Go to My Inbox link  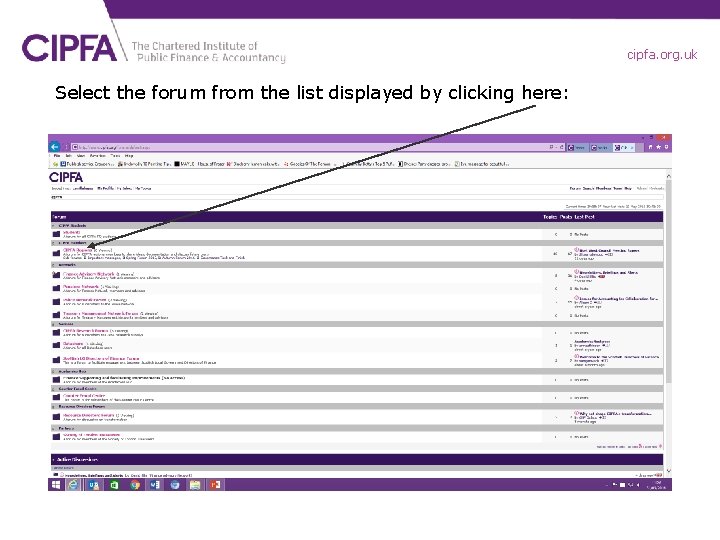click(124, 188)
